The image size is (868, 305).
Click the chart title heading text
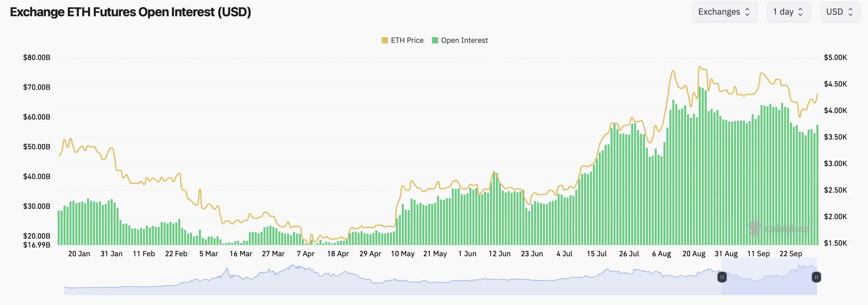[x=131, y=12]
